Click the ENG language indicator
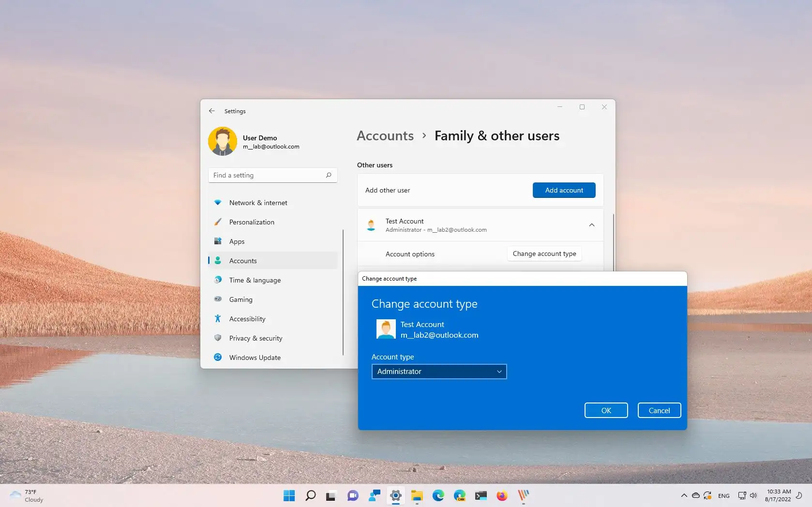The width and height of the screenshot is (812, 507). click(x=724, y=496)
